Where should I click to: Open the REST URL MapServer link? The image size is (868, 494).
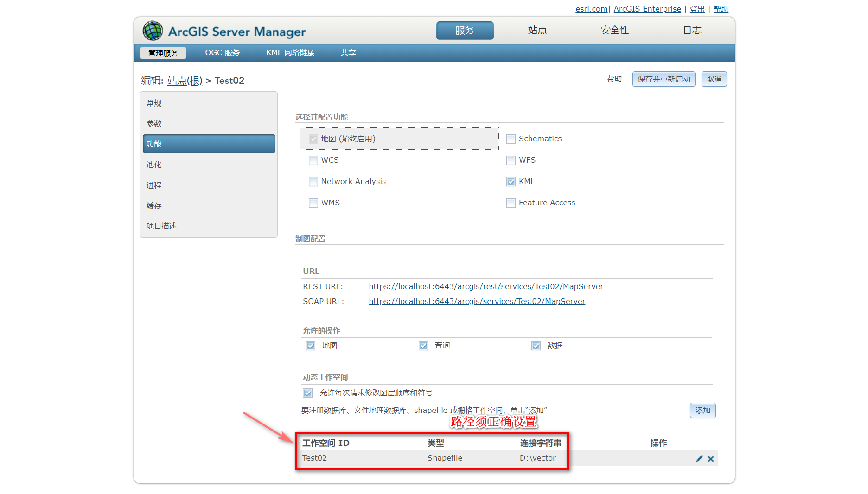(x=486, y=286)
